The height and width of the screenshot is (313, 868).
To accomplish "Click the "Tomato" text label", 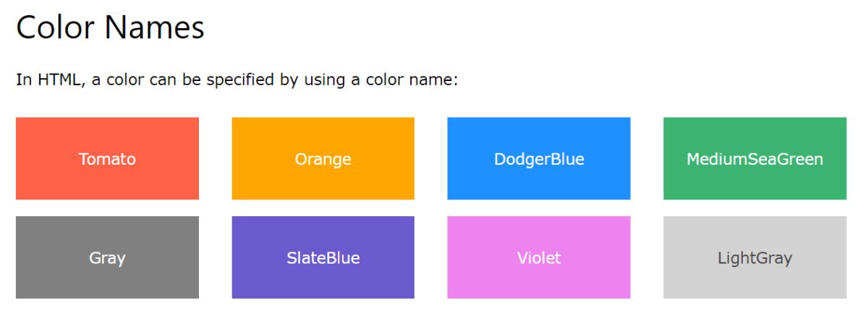I will 107,159.
